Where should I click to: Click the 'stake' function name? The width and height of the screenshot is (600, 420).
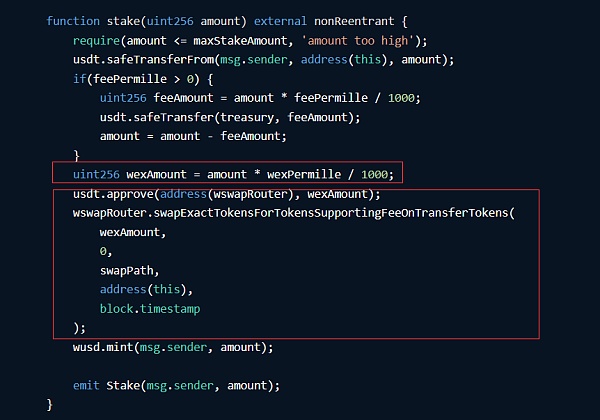[124, 21]
